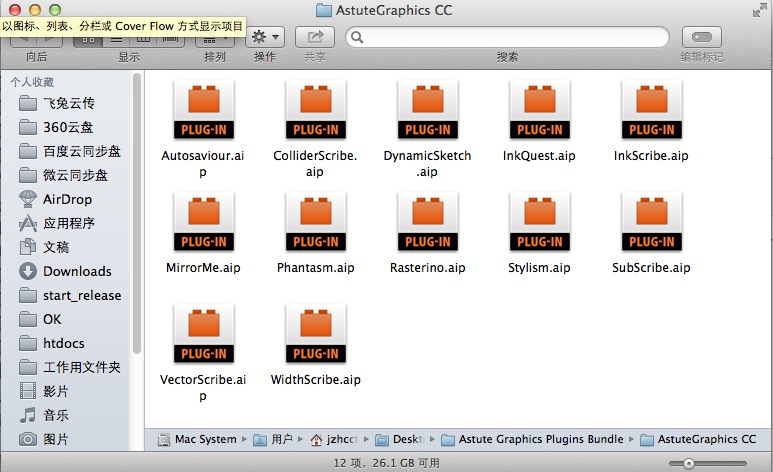Select the Stylism.aip plug-in icon
Viewport: 773px width, 472px height.
pyautogui.click(x=539, y=221)
